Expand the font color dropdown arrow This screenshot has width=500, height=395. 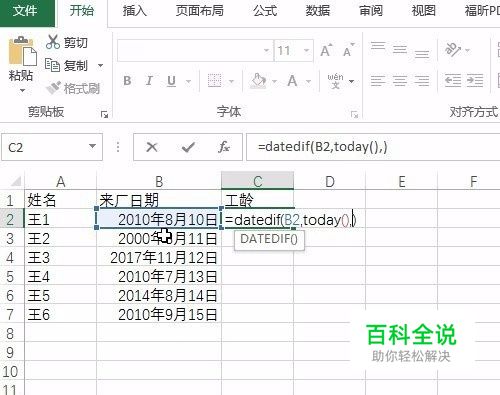click(x=308, y=81)
